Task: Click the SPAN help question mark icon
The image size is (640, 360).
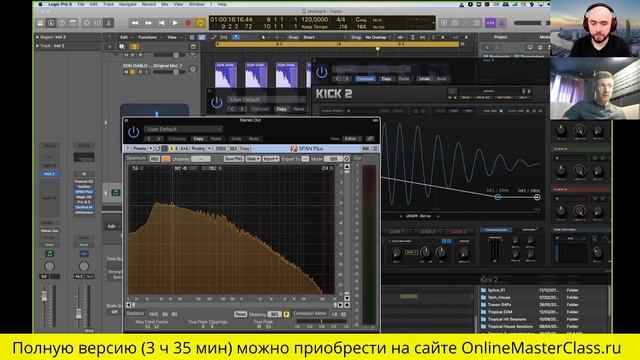Action: click(127, 149)
